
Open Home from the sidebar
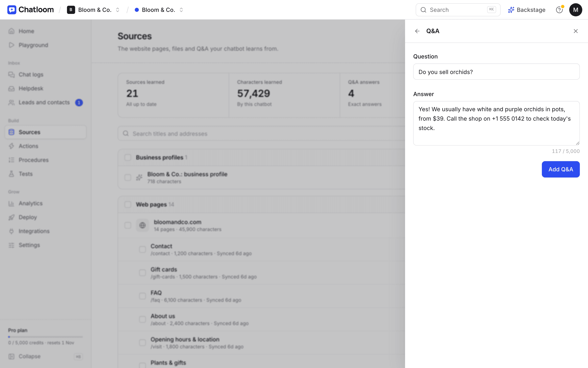click(x=46, y=31)
